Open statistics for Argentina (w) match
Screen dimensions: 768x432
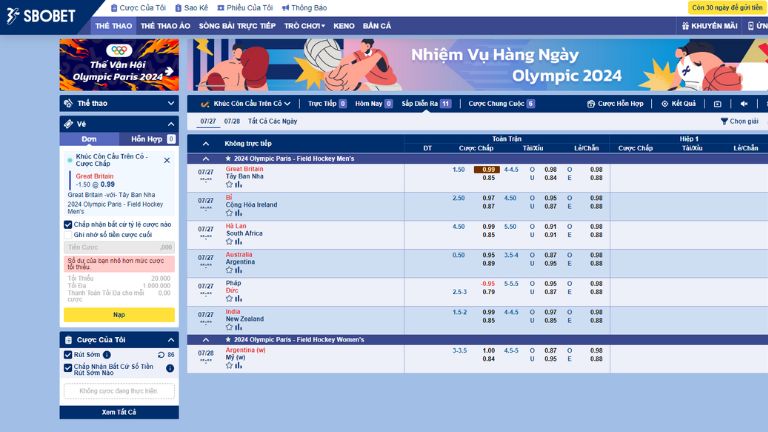239,365
